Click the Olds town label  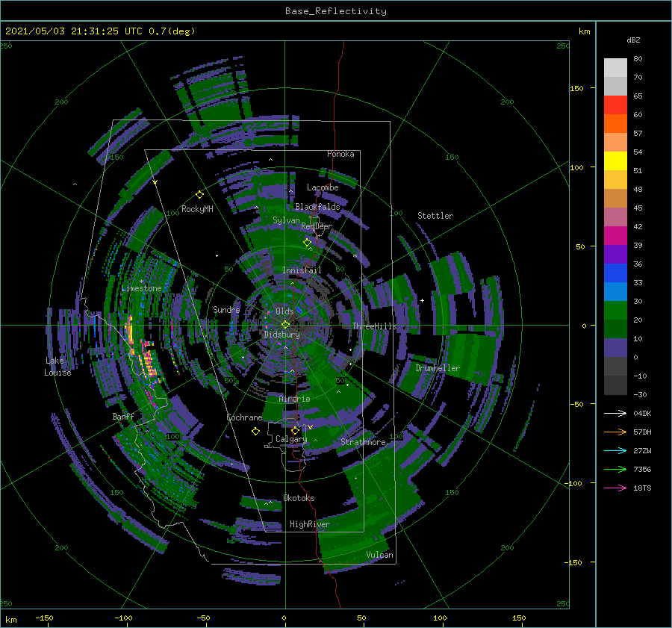[x=284, y=311]
